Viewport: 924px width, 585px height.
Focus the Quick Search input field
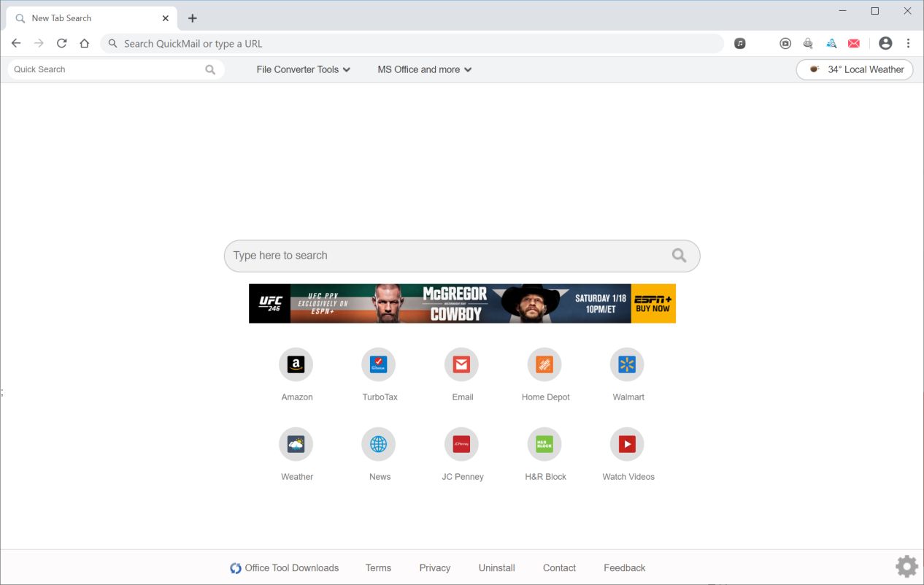116,69
